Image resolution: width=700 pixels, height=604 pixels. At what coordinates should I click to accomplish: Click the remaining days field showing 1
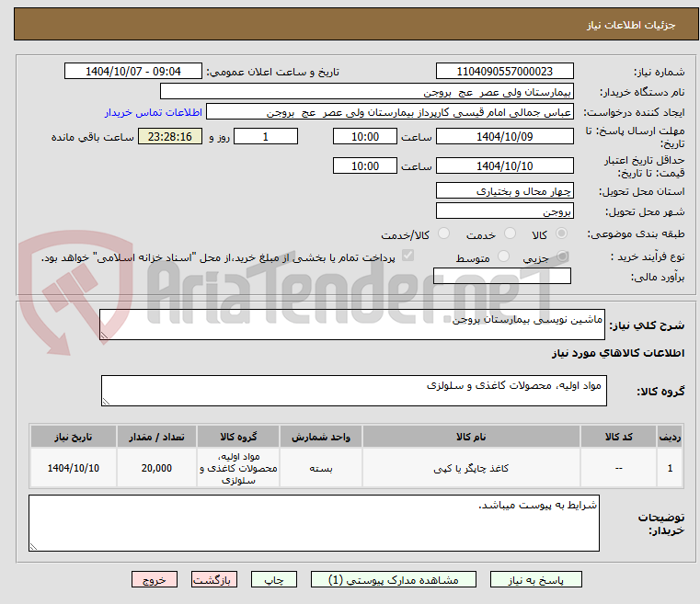coord(266,136)
